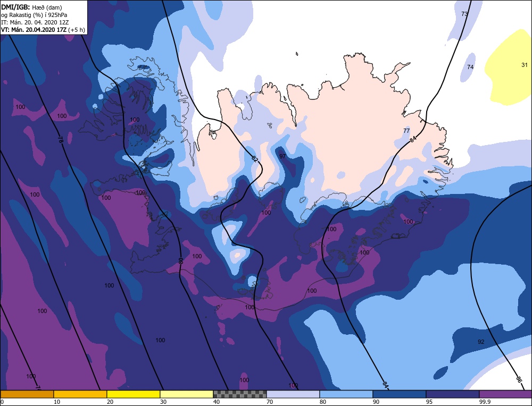Click the 0–10 dark orange legend swatch
This screenshot has width=532, height=406.
(x=27, y=394)
